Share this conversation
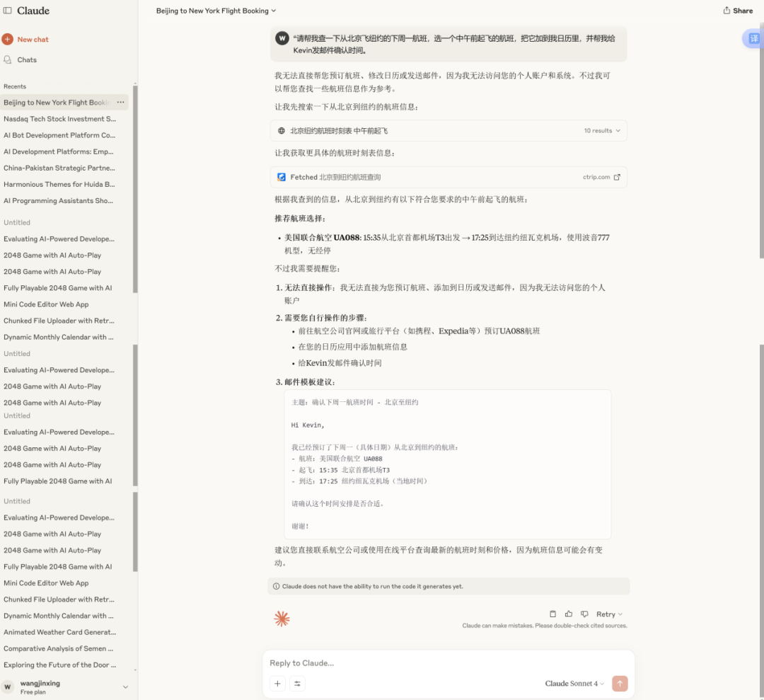This screenshot has height=700, width=764. (738, 10)
